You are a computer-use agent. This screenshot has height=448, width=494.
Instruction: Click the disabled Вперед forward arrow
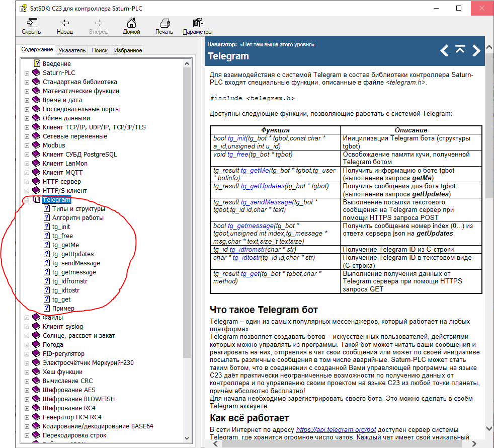[x=99, y=23]
